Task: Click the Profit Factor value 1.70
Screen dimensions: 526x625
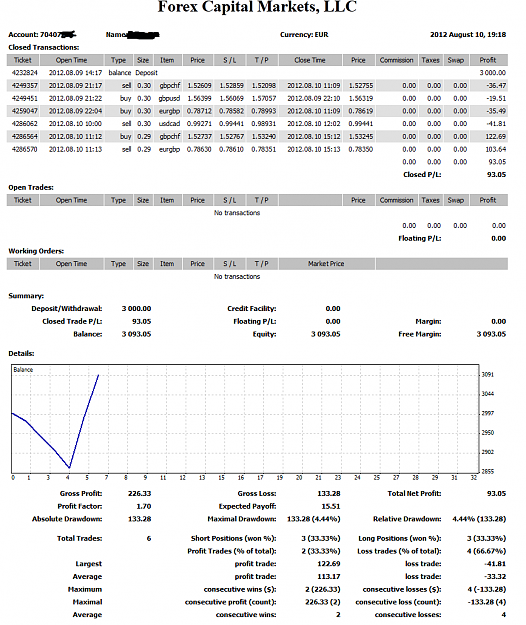Action: tap(143, 507)
